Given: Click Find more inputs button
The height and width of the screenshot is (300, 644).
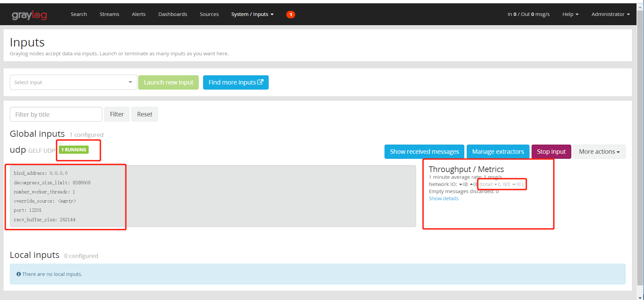Looking at the screenshot, I should coord(236,82).
